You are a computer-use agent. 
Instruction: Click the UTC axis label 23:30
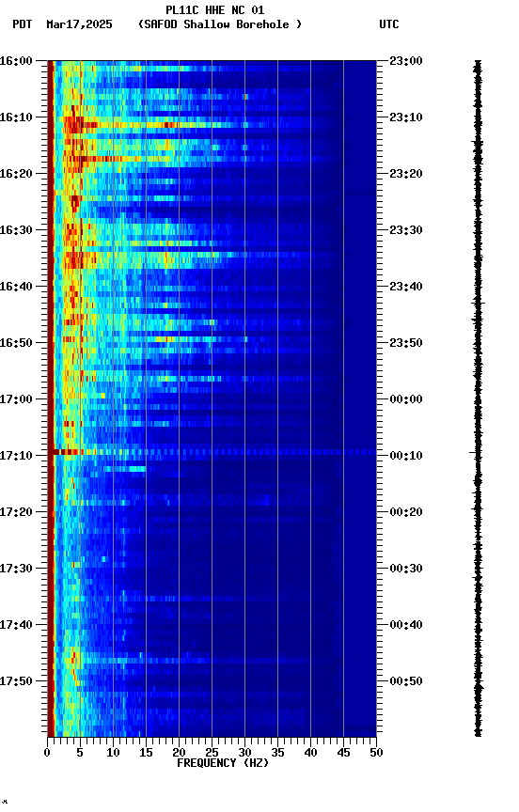pyautogui.click(x=406, y=230)
